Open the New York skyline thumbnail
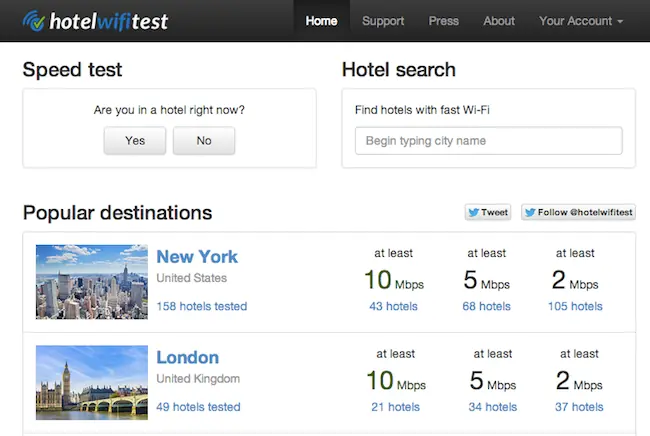This screenshot has height=436, width=650. point(92,282)
